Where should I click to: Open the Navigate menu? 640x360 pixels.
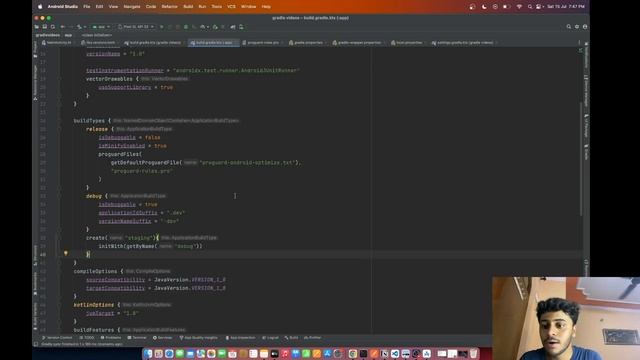coord(132,7)
